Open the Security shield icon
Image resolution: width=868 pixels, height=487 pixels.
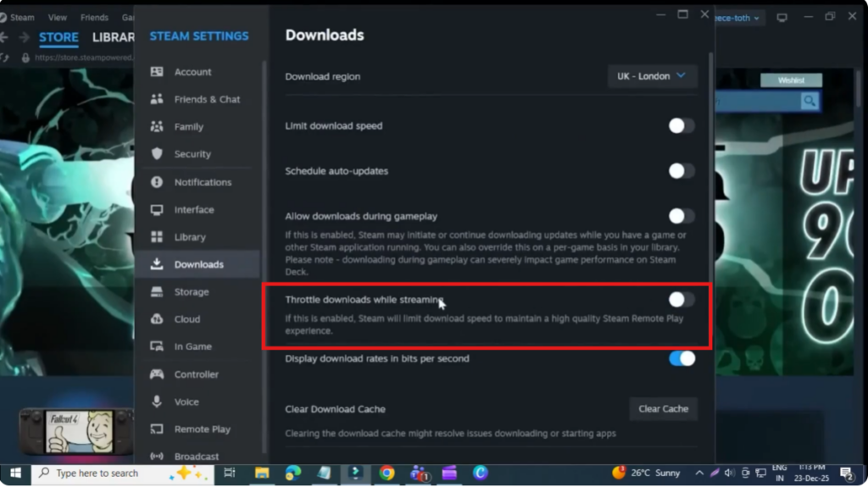click(157, 154)
